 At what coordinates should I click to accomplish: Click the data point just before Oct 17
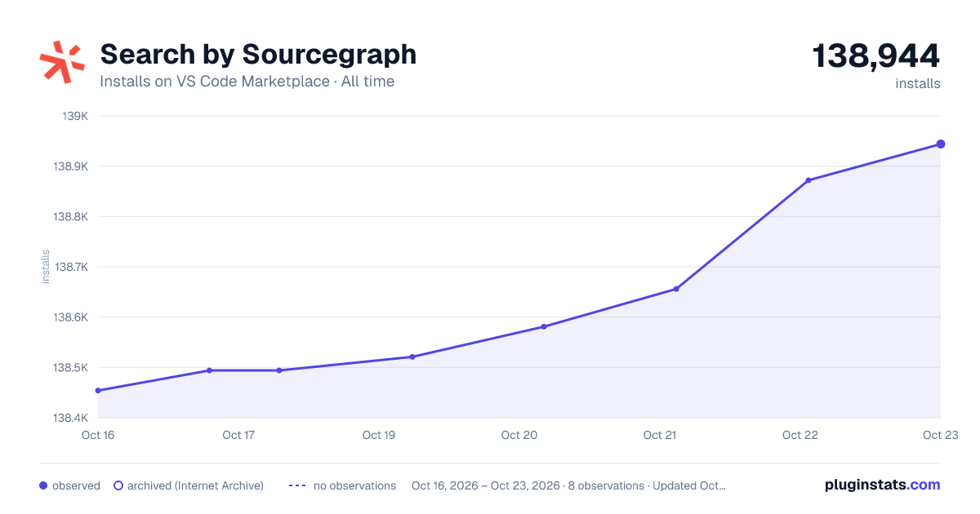click(210, 370)
